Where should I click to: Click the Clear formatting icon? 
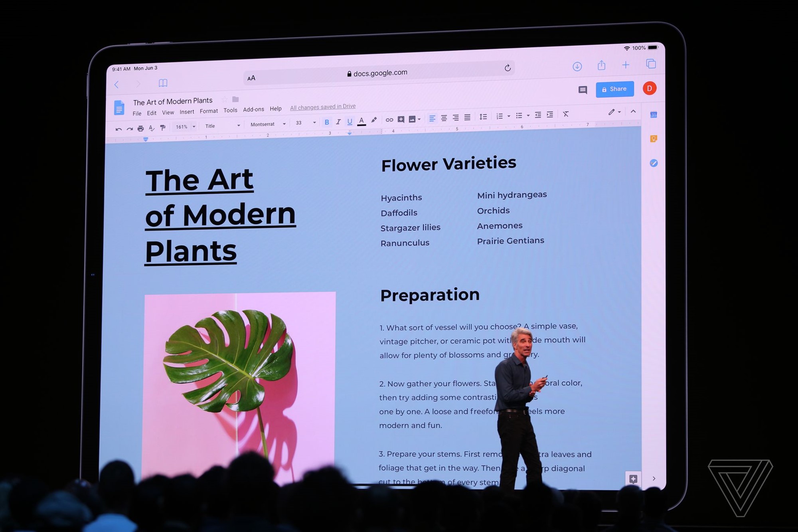566,114
